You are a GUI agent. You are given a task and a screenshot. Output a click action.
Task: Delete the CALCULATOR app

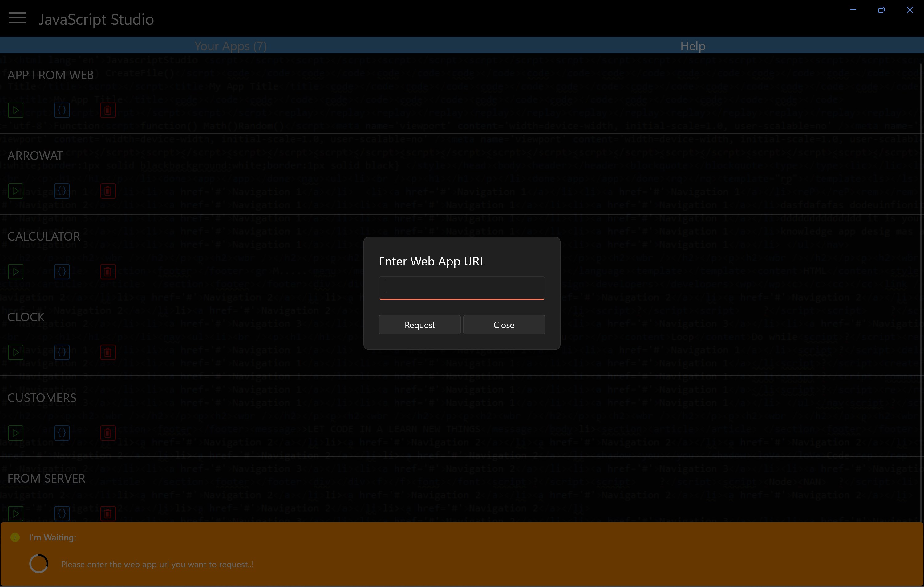(108, 272)
